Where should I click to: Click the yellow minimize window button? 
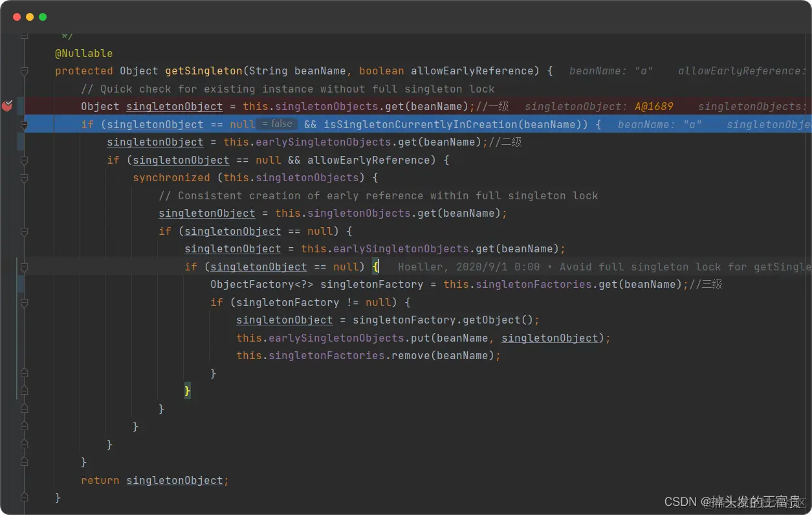click(x=30, y=17)
